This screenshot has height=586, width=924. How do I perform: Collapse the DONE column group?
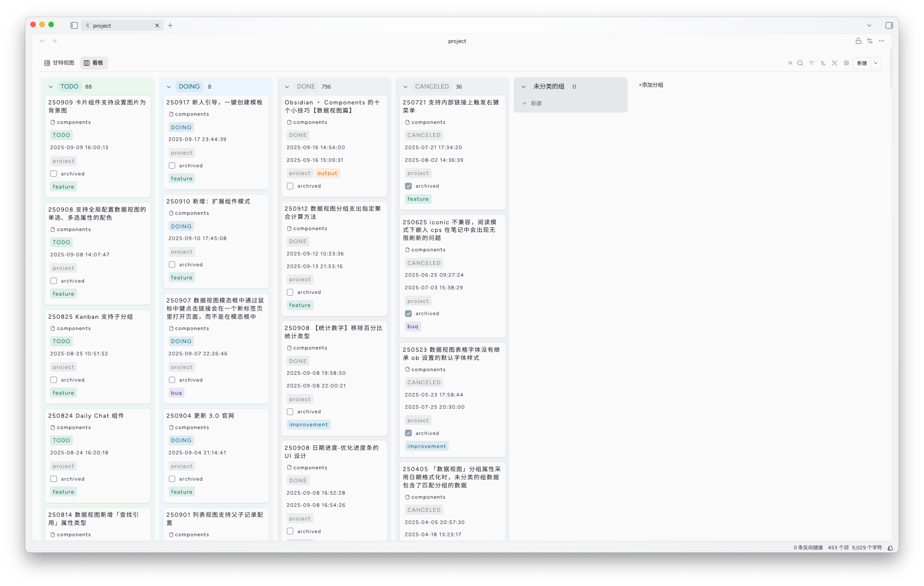coord(287,87)
